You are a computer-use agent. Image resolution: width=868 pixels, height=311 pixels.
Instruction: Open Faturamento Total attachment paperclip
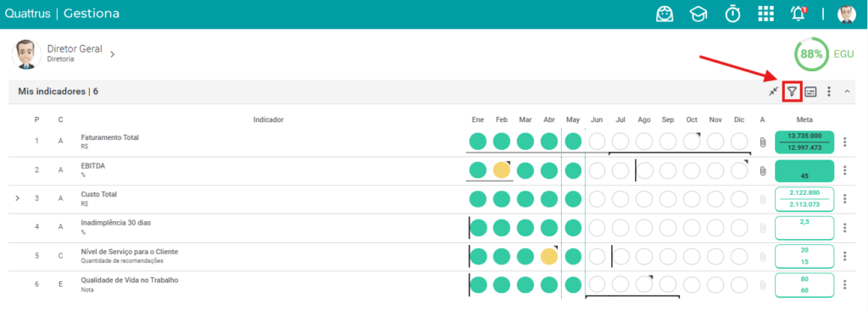click(x=762, y=142)
